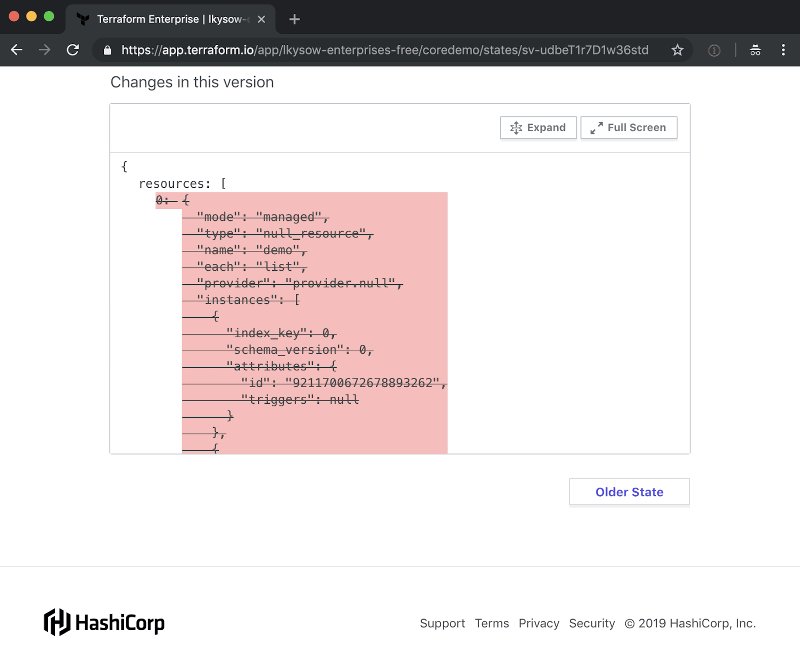Screen dimensions: 800x672
Task: Reload the current page
Action: point(73,50)
